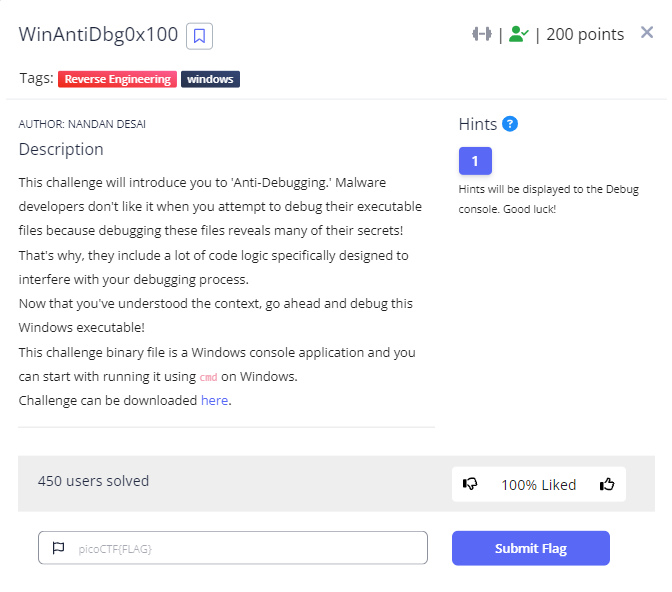Click the '450 users solved' text
This screenshot has width=672, height=592.
click(x=93, y=481)
